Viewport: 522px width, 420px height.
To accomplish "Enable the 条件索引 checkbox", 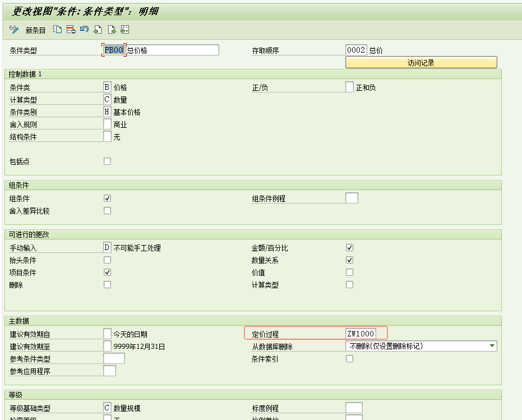I will click(x=349, y=359).
